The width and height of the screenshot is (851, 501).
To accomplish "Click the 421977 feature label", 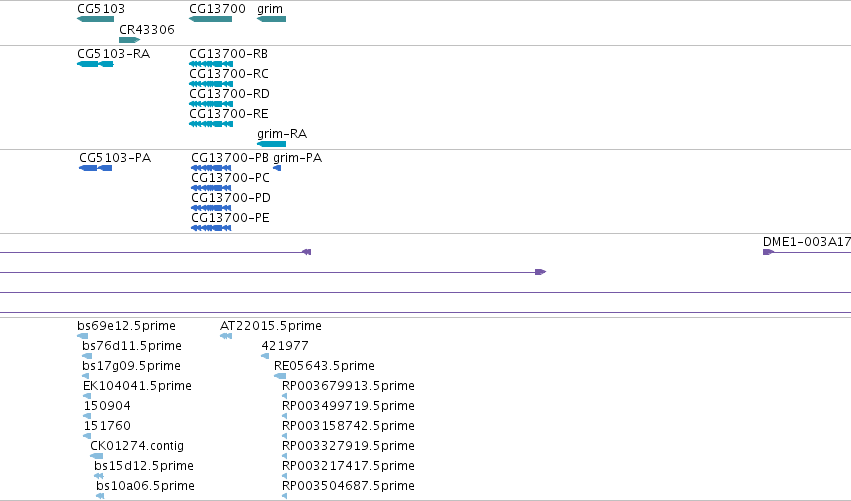I will tap(285, 346).
